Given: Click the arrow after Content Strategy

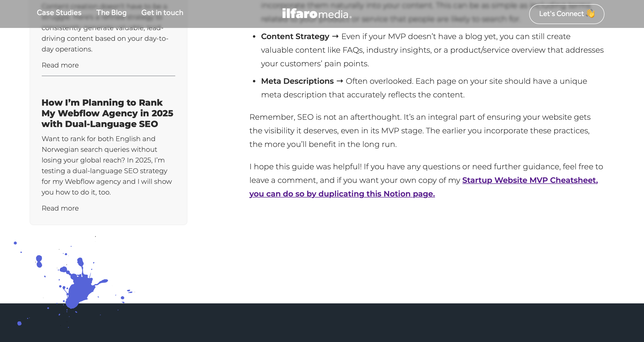Looking at the screenshot, I should [x=335, y=36].
